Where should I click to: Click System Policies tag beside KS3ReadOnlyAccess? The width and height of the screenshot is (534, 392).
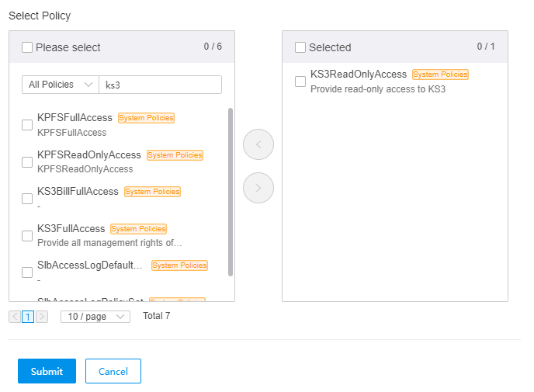[440, 75]
